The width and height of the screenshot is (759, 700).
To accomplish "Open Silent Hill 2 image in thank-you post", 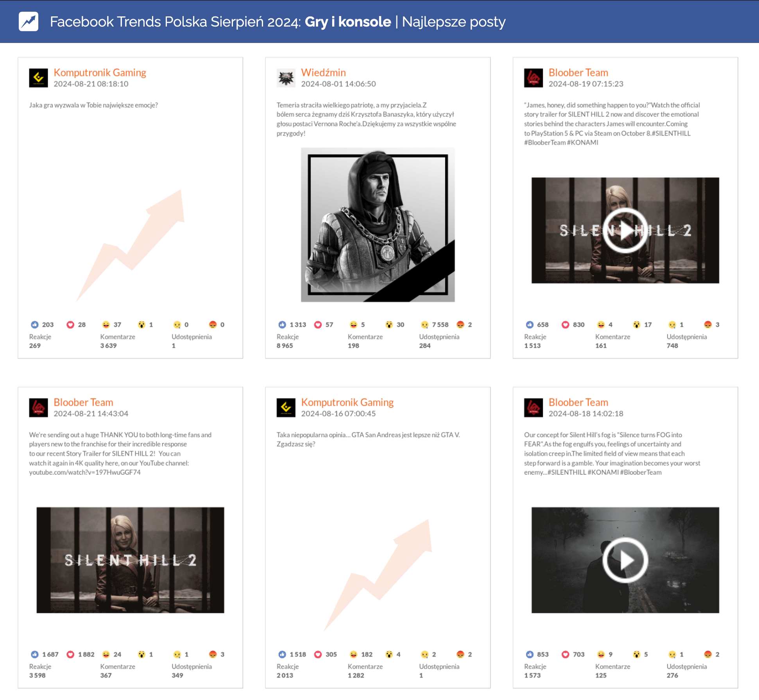I will [130, 560].
